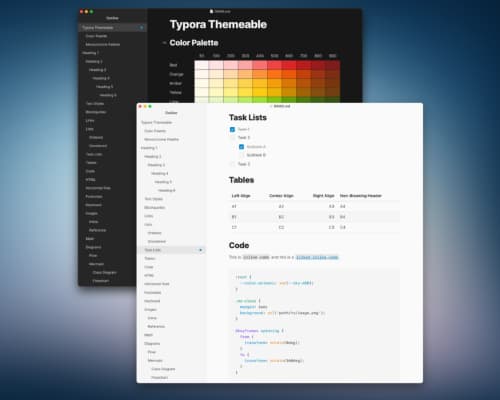Go to Footnotes in light window outline
Image resolution: width=500 pixels, height=400 pixels.
point(153,293)
